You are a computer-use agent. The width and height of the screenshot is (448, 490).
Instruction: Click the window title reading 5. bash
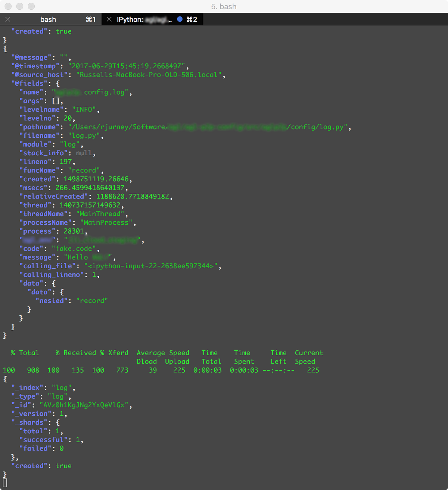coord(224,6)
